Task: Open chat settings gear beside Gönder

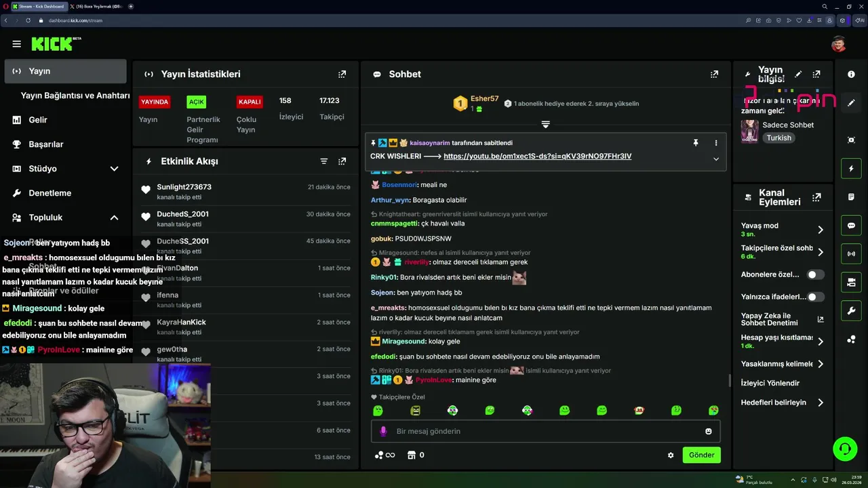Action: pos(671,455)
